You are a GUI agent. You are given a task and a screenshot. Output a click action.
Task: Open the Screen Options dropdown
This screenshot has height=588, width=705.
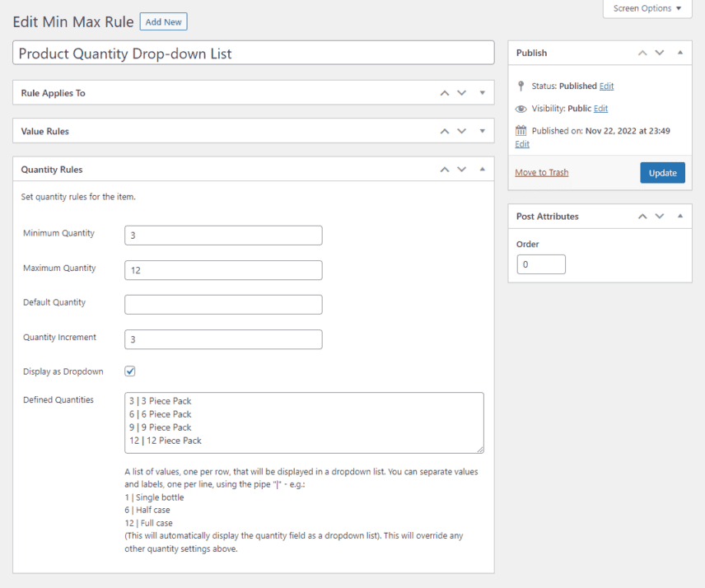(647, 8)
